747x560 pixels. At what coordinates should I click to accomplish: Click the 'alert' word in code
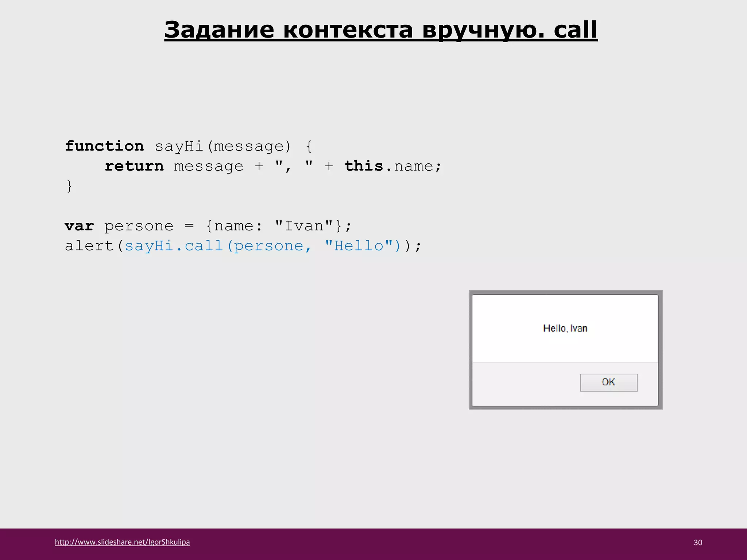click(89, 246)
